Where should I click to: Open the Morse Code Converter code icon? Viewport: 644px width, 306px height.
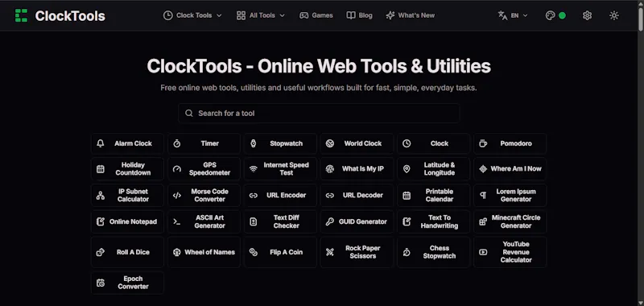tap(177, 196)
